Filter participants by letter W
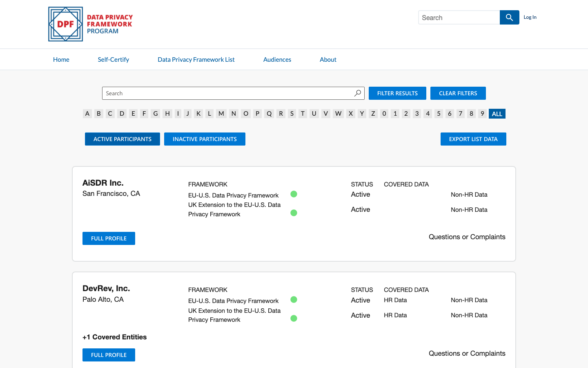 pos(339,114)
